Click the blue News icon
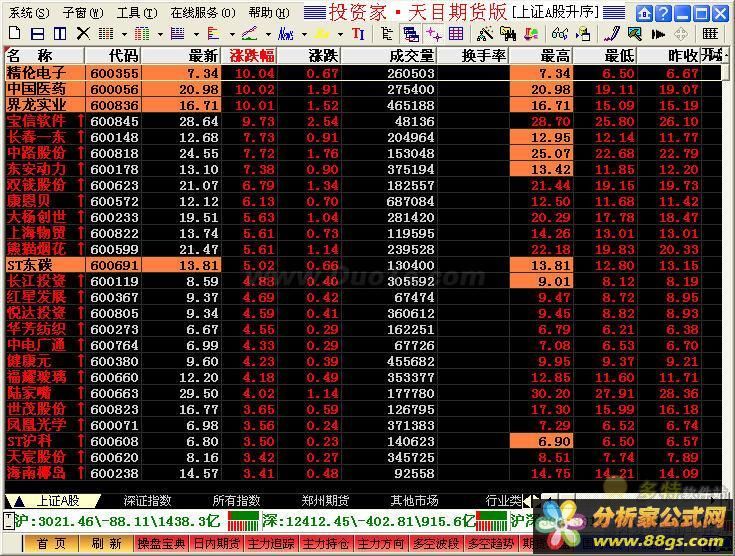The image size is (735, 556). point(285,34)
